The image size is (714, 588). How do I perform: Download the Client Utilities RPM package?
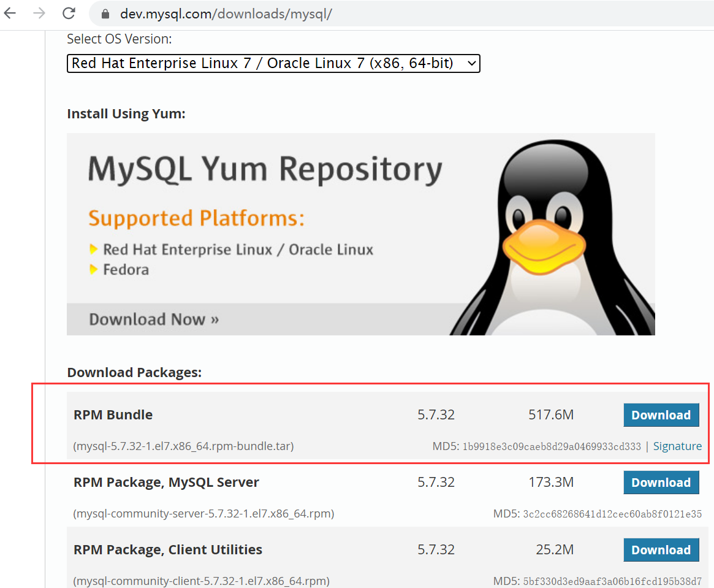point(661,550)
